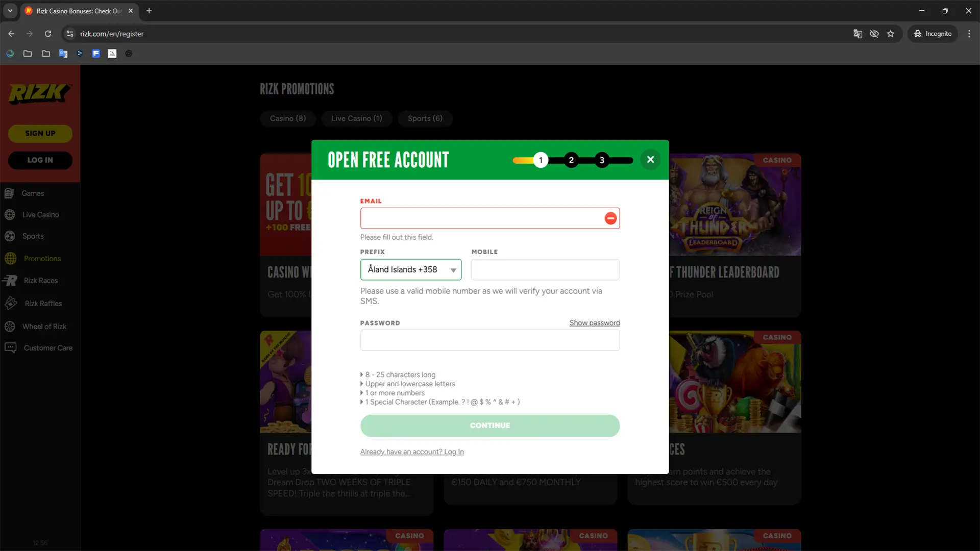The height and width of the screenshot is (551, 980).
Task: Open Chrome three-dot menu
Action: tap(969, 34)
